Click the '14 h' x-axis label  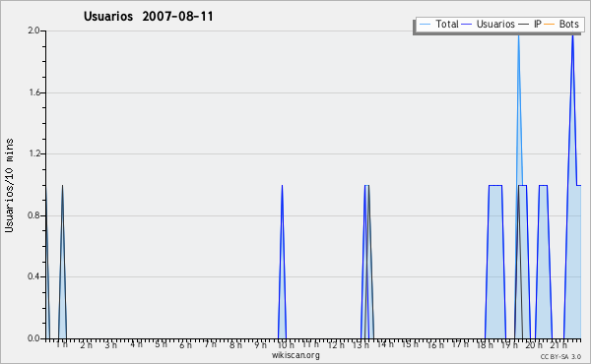coord(385,344)
